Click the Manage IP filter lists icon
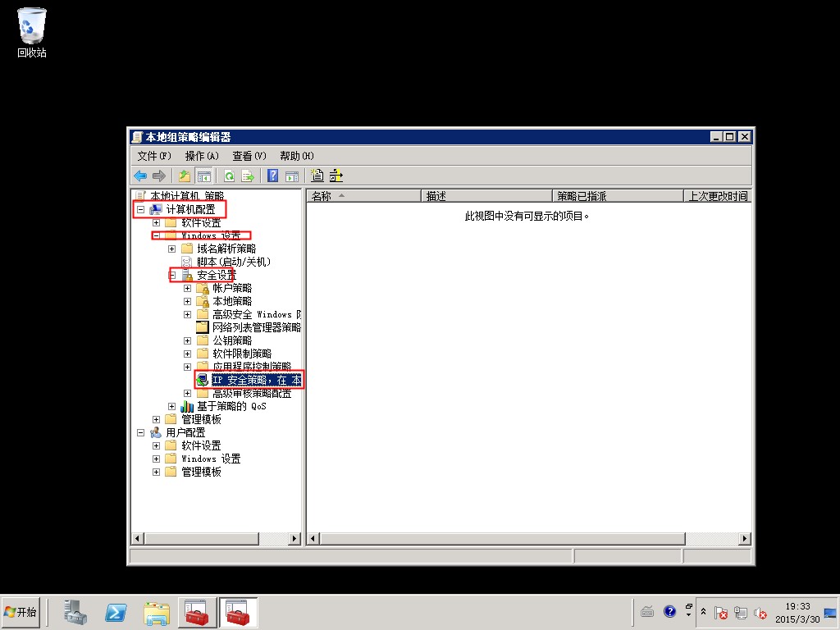Image resolution: width=840 pixels, height=630 pixels. [x=336, y=176]
